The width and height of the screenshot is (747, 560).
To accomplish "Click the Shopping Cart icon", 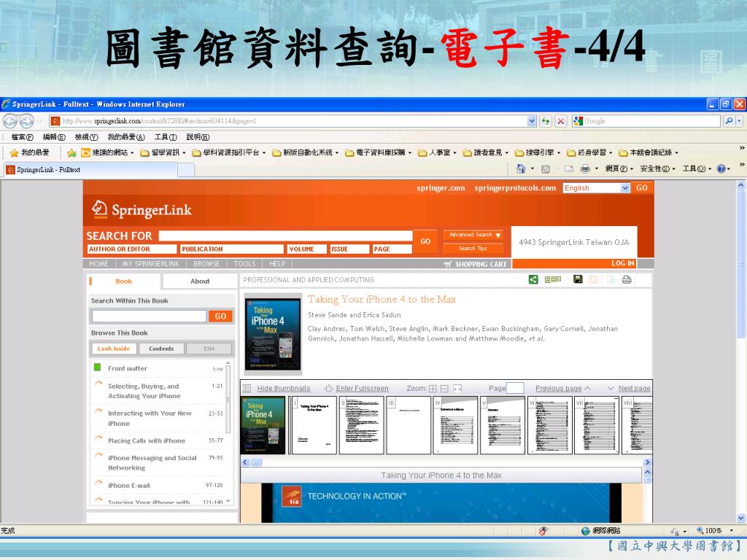I will pos(448,264).
